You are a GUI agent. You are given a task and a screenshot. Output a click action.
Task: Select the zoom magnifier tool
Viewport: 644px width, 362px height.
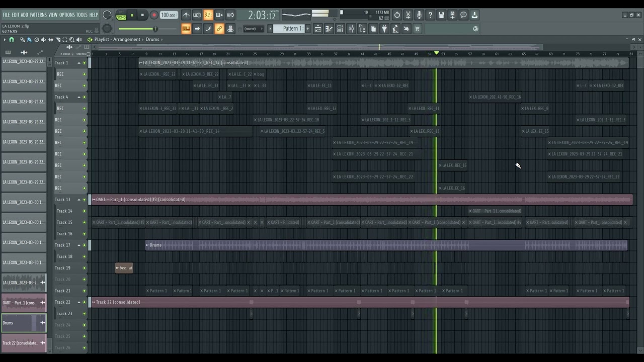71,39
